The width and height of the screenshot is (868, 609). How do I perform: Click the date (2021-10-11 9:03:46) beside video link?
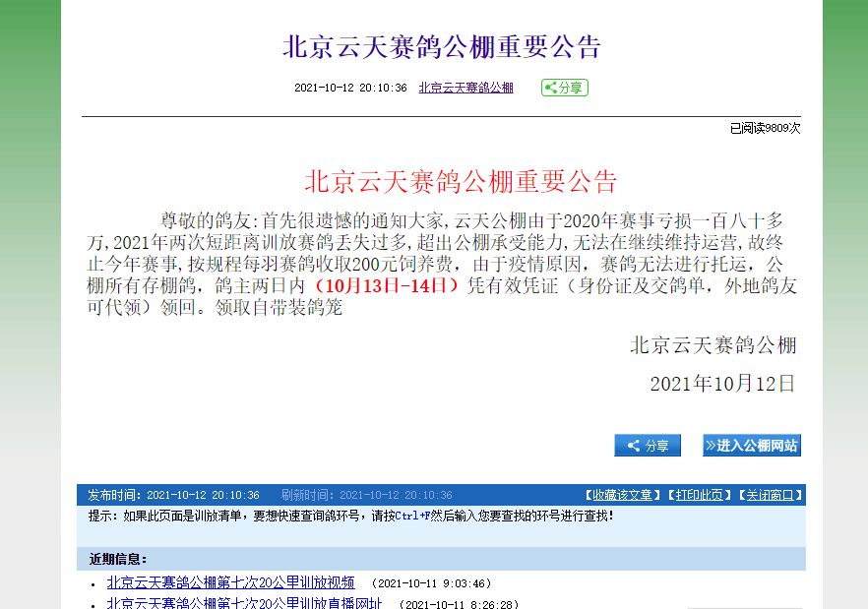tap(431, 583)
